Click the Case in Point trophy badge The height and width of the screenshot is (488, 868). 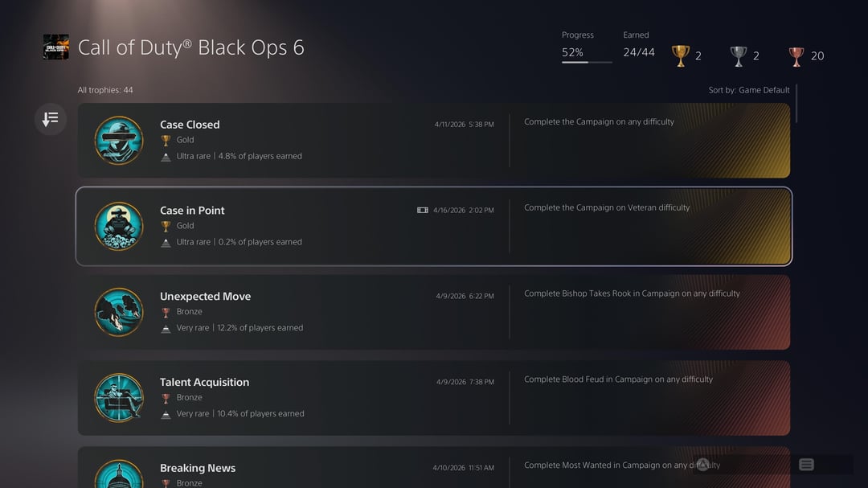pyautogui.click(x=119, y=226)
